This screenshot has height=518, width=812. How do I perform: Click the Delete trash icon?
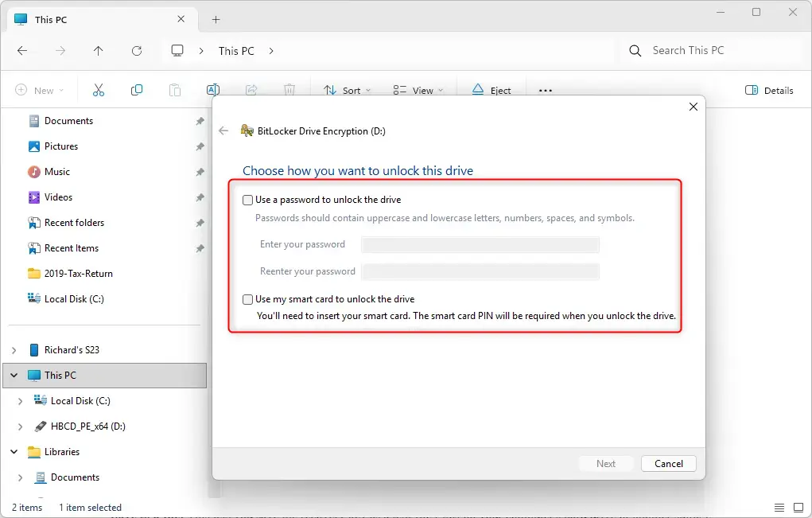click(x=289, y=90)
